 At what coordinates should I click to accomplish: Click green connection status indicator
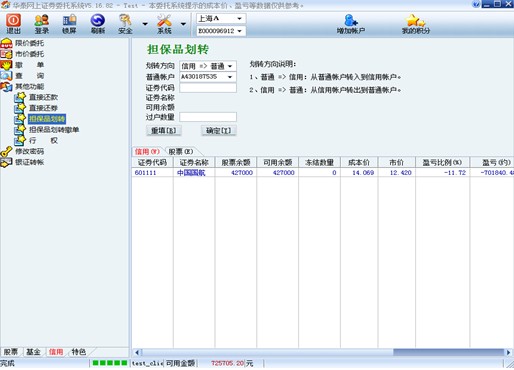point(110,363)
